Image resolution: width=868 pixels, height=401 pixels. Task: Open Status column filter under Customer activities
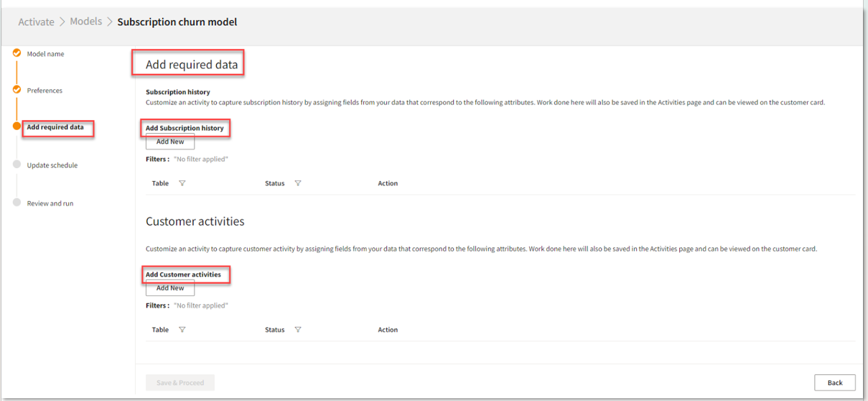click(x=298, y=330)
